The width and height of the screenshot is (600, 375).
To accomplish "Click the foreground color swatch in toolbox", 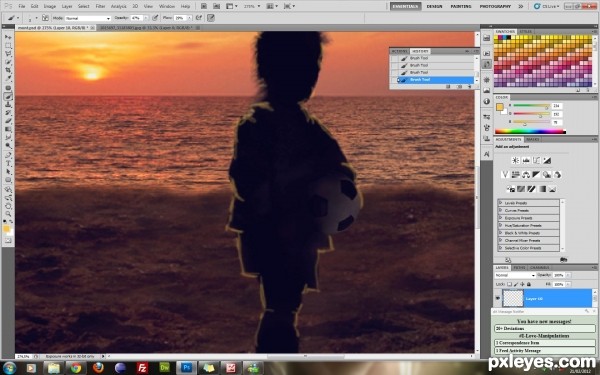I will point(6,229).
